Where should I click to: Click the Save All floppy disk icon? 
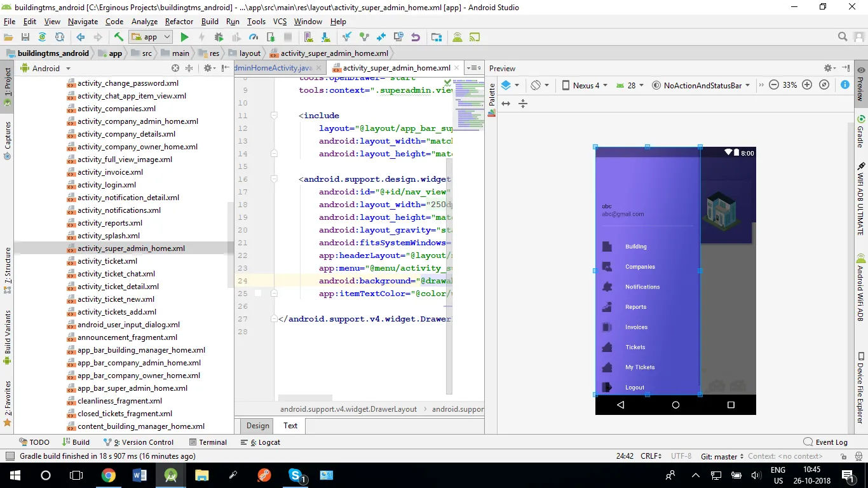pos(25,37)
